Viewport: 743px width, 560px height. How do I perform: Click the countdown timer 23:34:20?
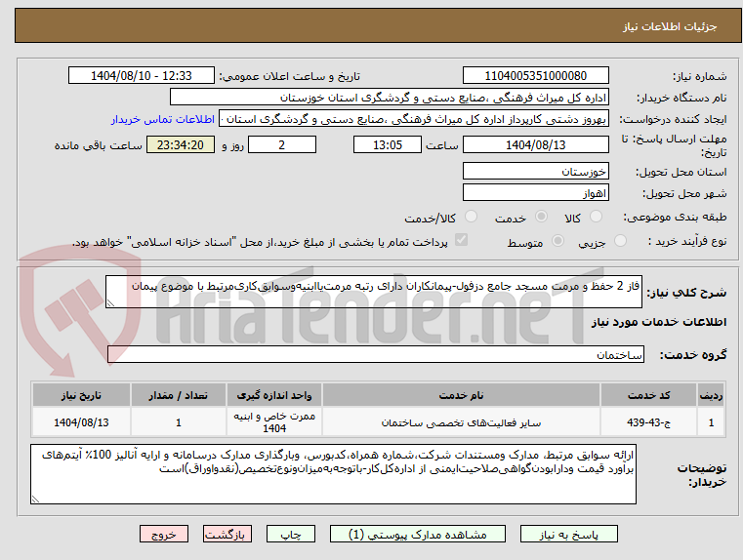tap(180, 144)
